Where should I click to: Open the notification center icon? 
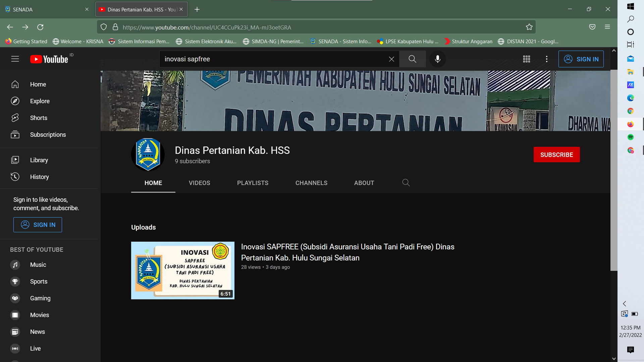(x=631, y=350)
